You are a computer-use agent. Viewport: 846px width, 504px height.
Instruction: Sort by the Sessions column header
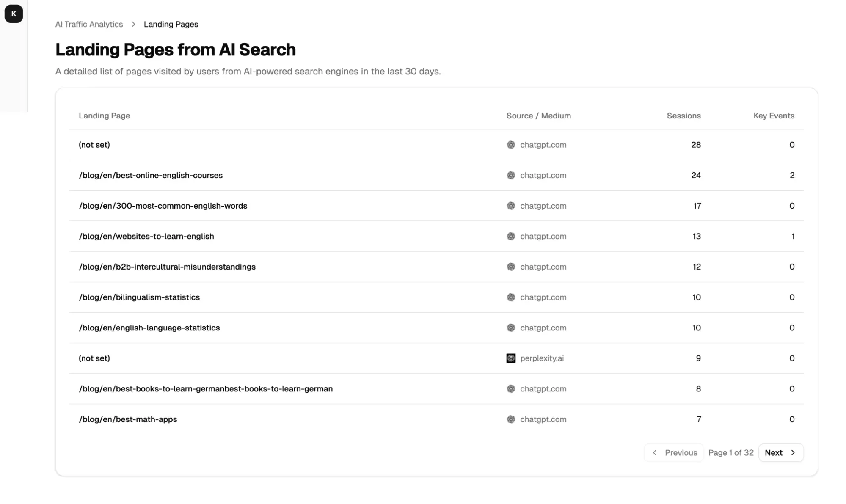pyautogui.click(x=683, y=116)
